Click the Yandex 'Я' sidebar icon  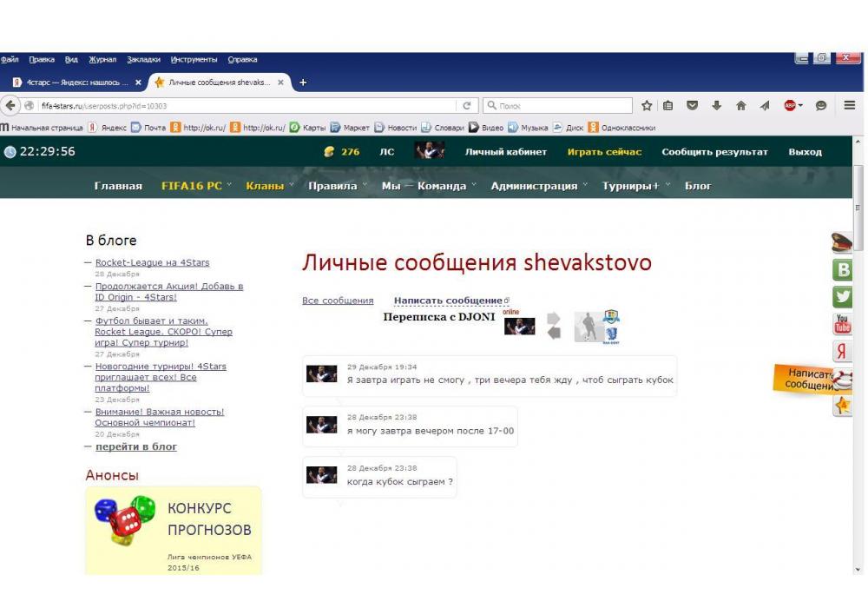842,352
